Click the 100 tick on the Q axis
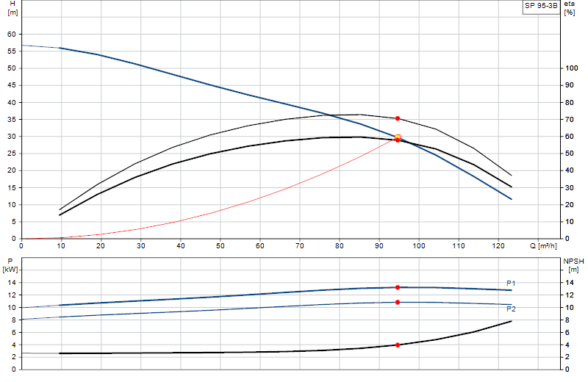 click(419, 246)
